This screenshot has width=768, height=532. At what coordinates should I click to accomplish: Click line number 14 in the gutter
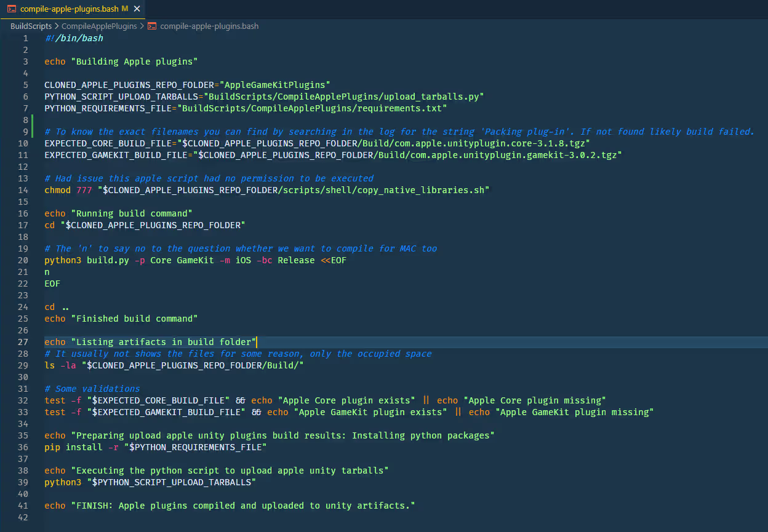[x=23, y=190]
